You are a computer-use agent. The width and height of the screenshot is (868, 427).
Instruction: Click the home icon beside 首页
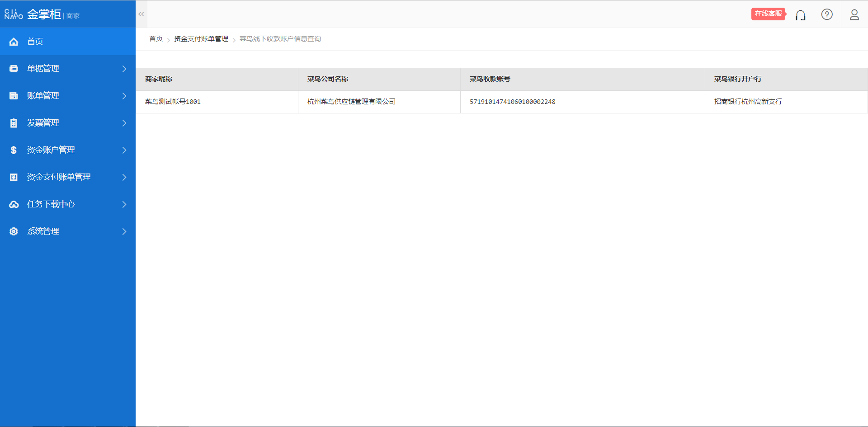[14, 42]
